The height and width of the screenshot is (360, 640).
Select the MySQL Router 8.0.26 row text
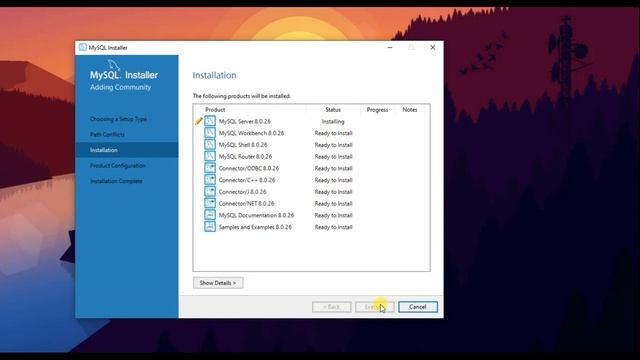245,157
